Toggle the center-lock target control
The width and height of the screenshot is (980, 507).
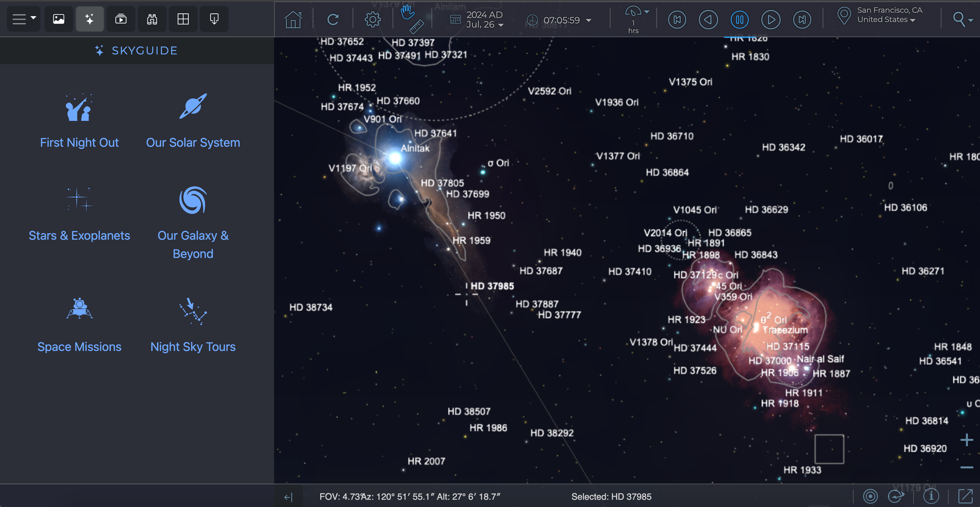(x=870, y=496)
